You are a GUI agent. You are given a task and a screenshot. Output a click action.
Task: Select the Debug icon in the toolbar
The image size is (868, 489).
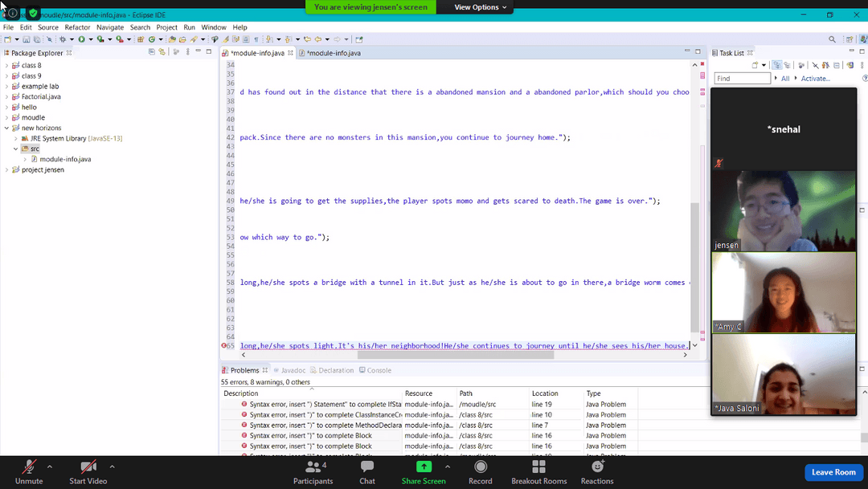[63, 39]
